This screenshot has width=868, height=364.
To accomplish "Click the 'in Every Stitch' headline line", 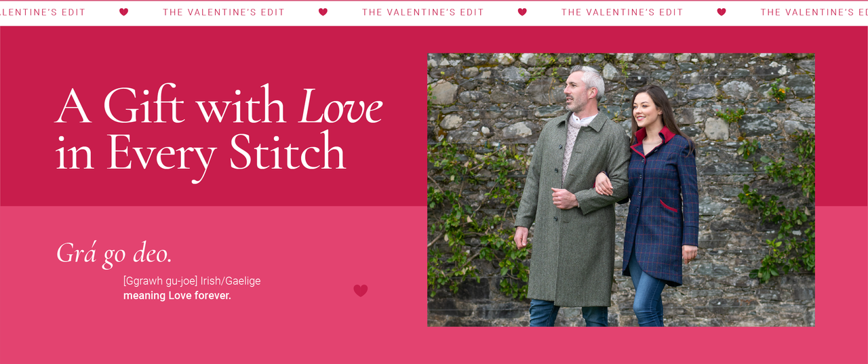I will 201,154.
